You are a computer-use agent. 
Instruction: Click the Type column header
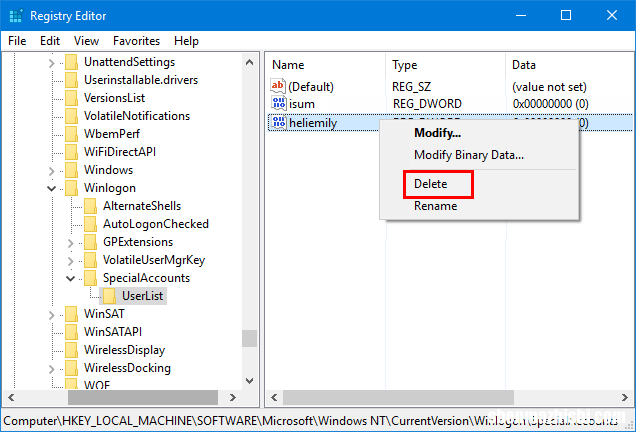point(405,64)
